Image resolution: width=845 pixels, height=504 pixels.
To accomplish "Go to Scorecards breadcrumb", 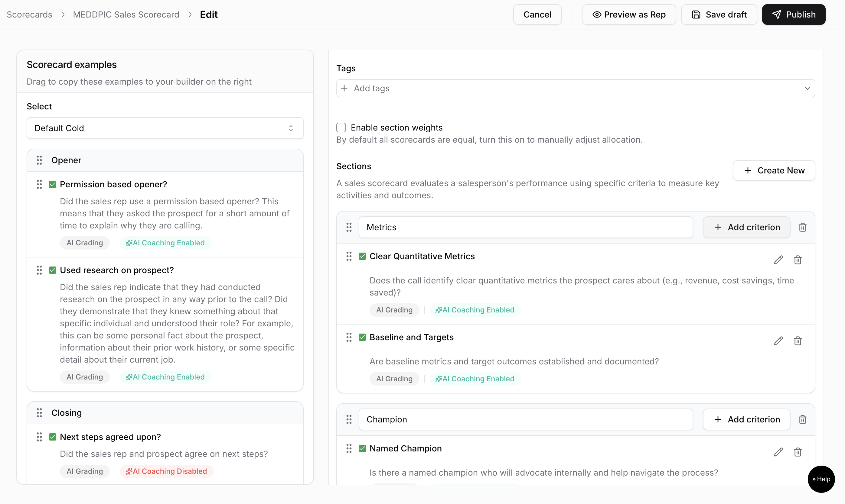I will click(x=30, y=15).
